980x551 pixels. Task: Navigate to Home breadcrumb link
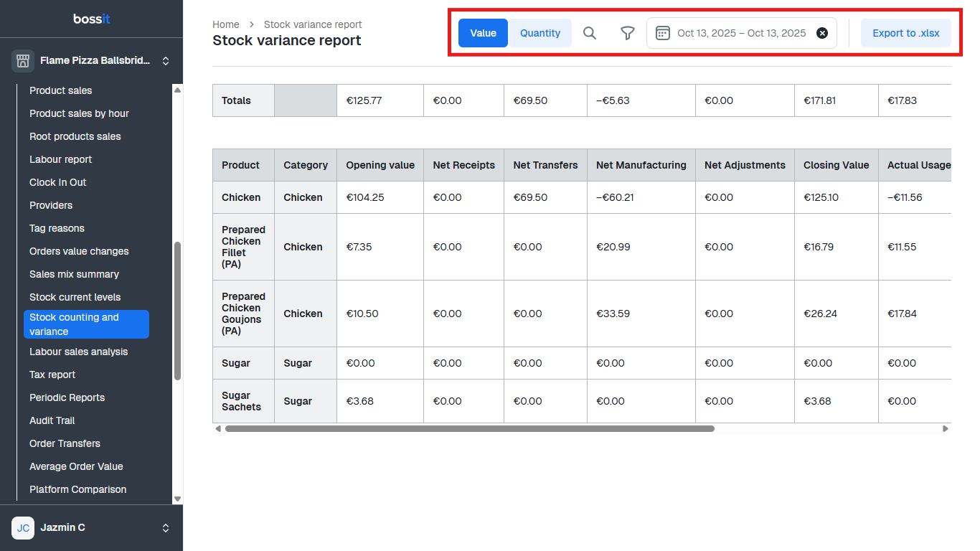click(x=226, y=24)
